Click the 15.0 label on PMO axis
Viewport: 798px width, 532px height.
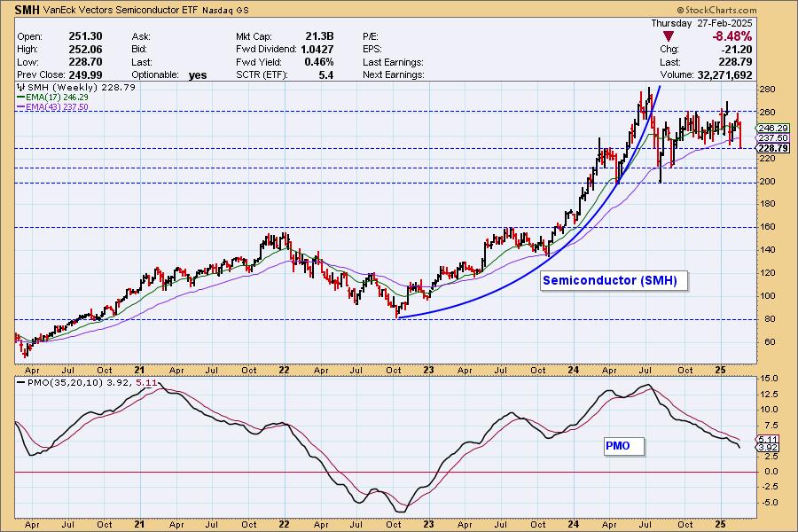point(769,379)
